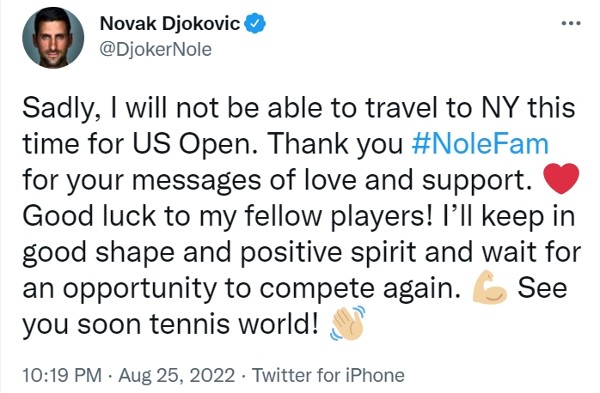Viewport: 600px width, 393px height.
Task: Click the blue verified checkmark badge
Action: point(255,23)
